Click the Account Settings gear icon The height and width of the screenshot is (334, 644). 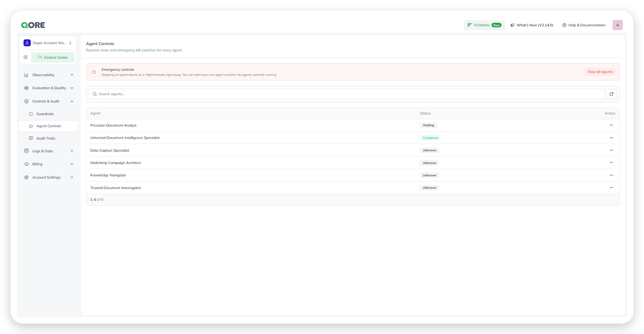(26, 177)
